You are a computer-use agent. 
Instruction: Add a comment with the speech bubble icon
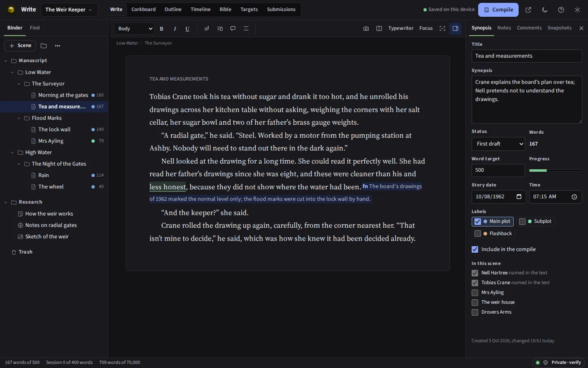233,29
